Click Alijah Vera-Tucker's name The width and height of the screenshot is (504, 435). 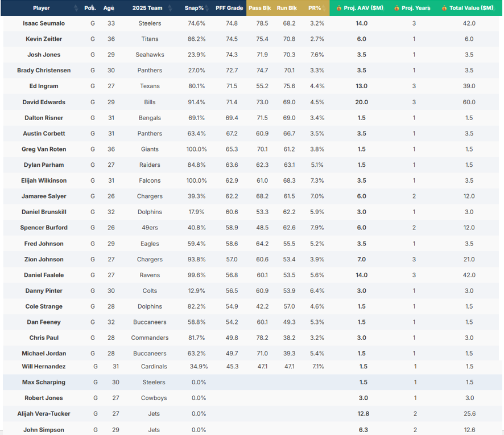click(44, 414)
